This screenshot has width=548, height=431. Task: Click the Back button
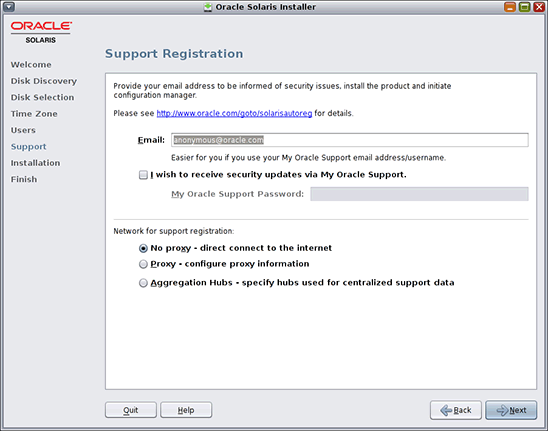point(456,410)
